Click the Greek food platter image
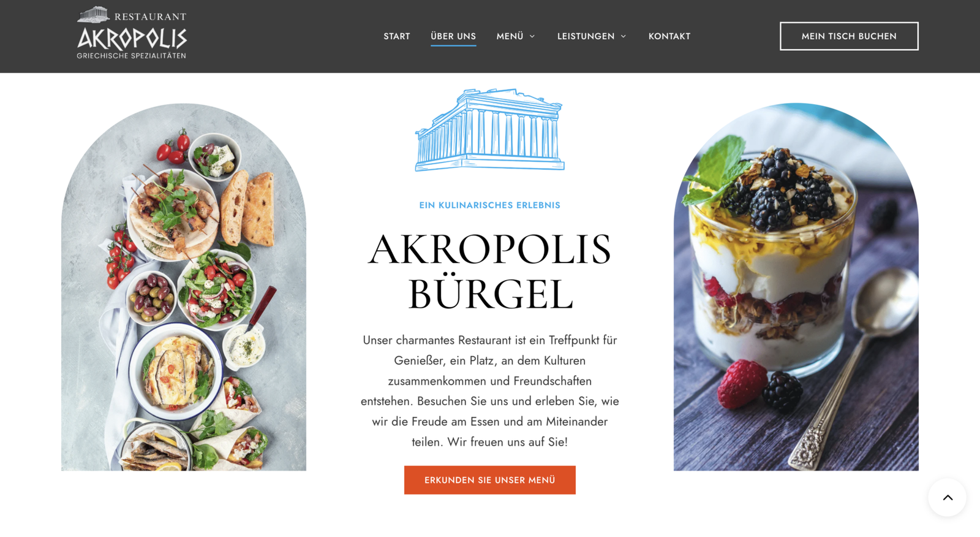 184,287
